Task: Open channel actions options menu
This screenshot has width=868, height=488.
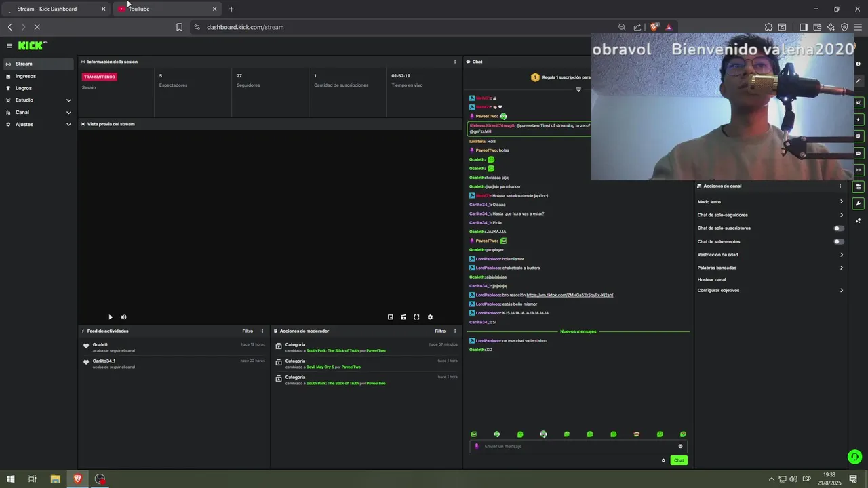Action: click(x=840, y=186)
